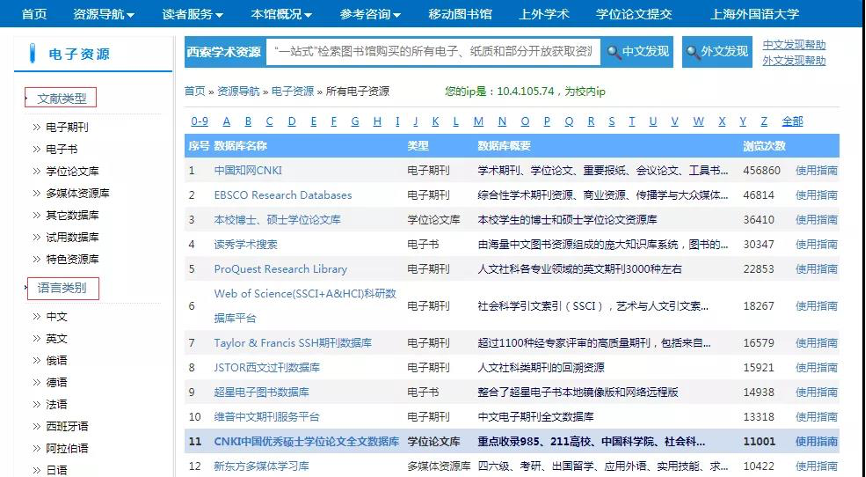Go to the 首页 menu item
Image resolution: width=866 pixels, height=477 pixels.
[34, 14]
